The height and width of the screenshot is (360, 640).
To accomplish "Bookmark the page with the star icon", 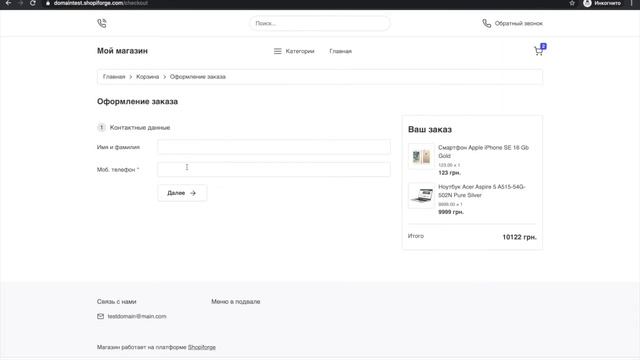I will click(x=572, y=3).
